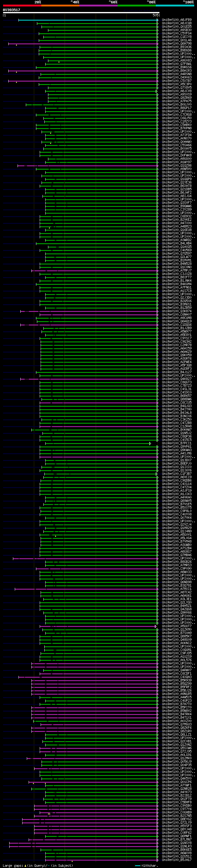Select hit label UniRef100_C7BTZ3

[x=177, y=386]
